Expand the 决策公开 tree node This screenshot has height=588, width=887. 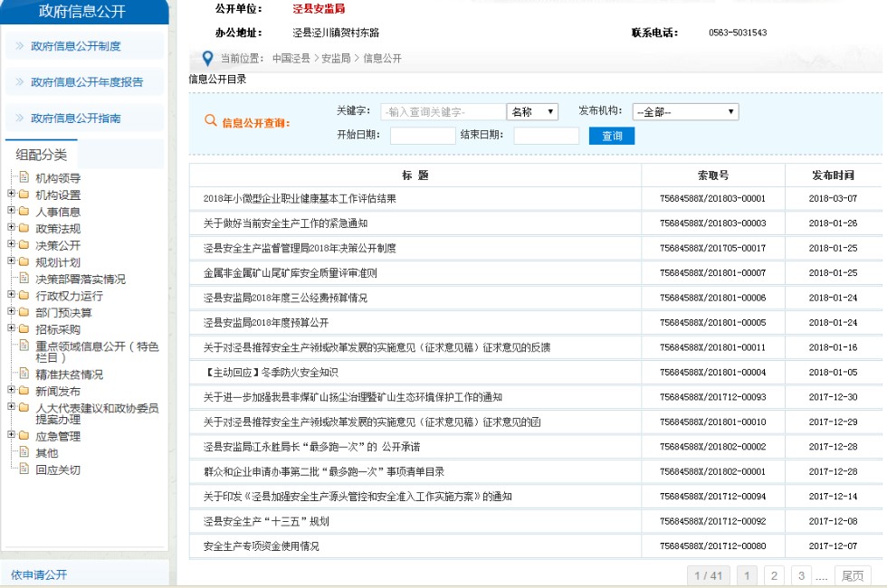tap(11, 243)
